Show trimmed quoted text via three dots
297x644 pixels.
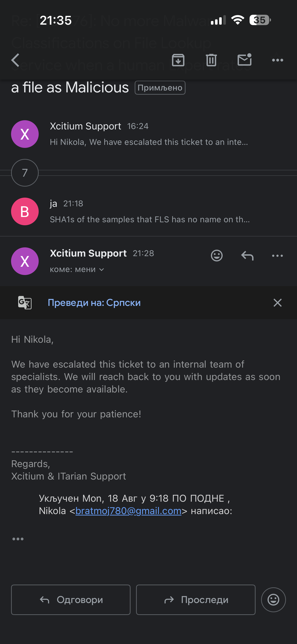click(18, 539)
